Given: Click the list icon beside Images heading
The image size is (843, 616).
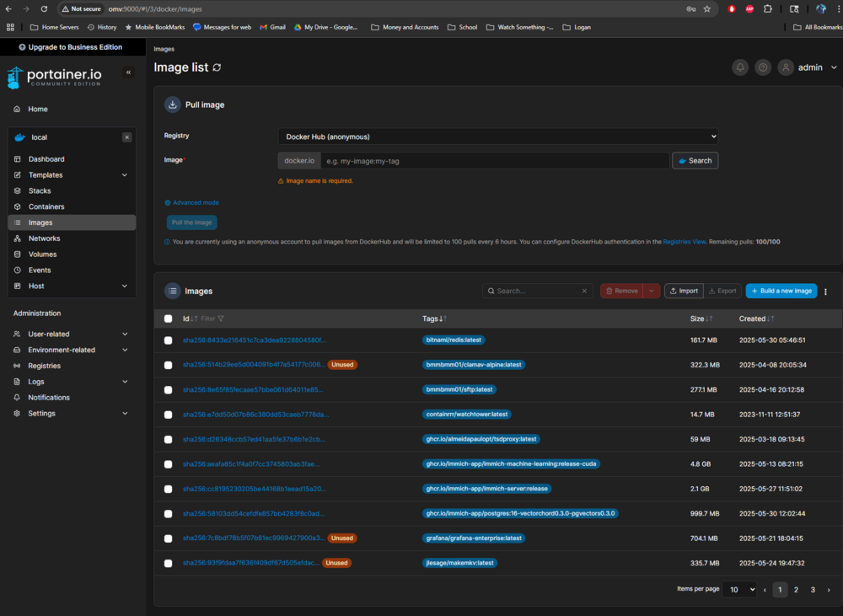Looking at the screenshot, I should (x=173, y=291).
